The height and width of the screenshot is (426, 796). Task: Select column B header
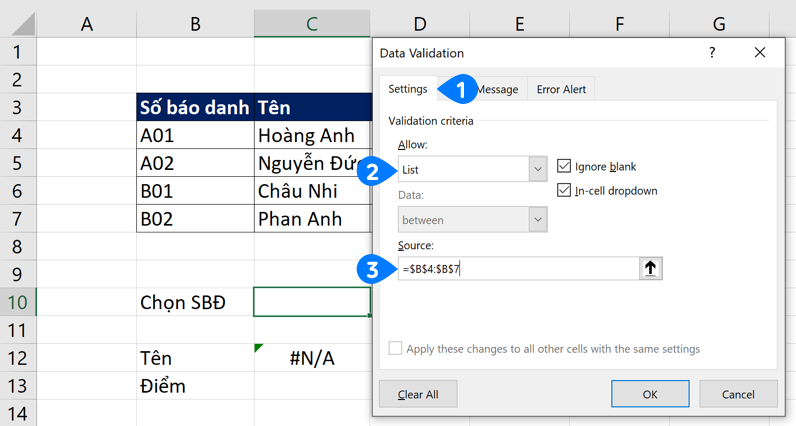click(195, 24)
